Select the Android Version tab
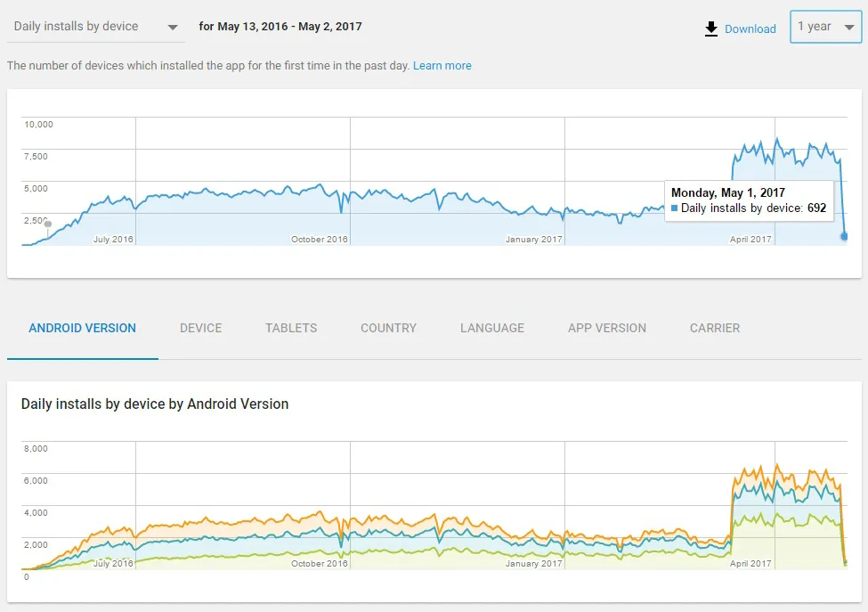868x612 pixels. click(x=83, y=328)
